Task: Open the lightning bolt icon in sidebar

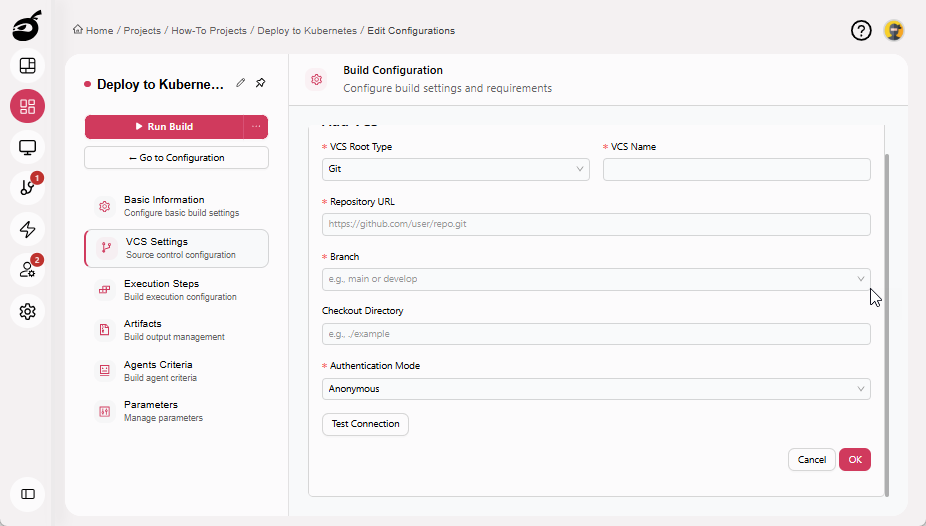Action: coord(27,229)
